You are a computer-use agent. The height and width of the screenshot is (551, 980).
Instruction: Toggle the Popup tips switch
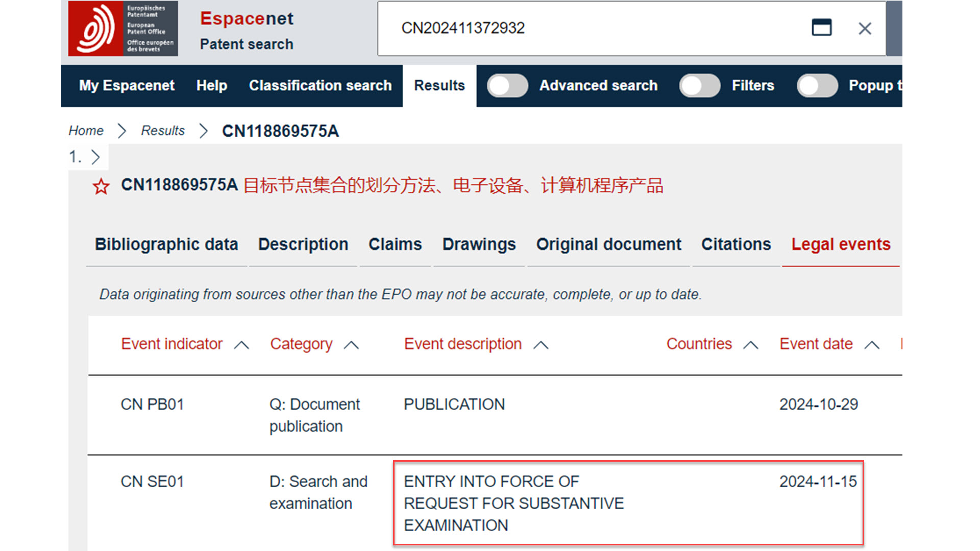(x=817, y=86)
